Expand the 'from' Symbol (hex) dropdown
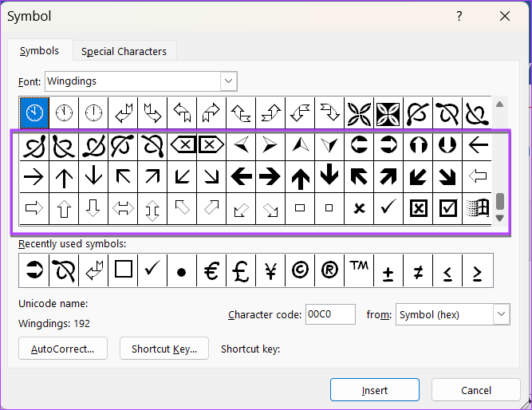This screenshot has height=410, width=532. coord(501,314)
